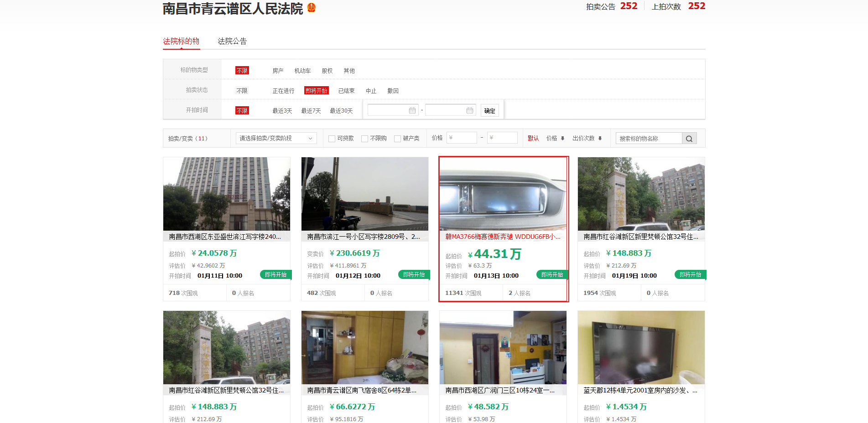Click 拍卖/变卖（11）label
The width and height of the screenshot is (868, 423).
click(187, 139)
